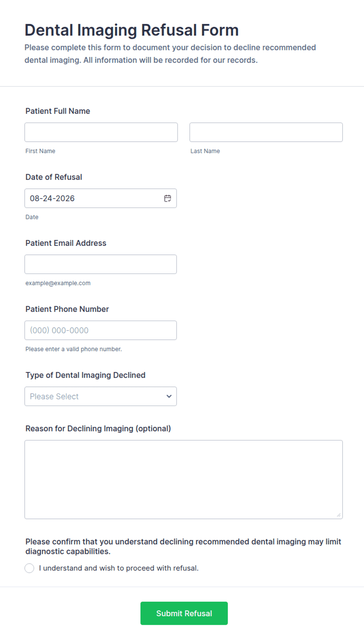This screenshot has width=364, height=644.
Task: Open the calendar date picker icon
Action: click(168, 198)
